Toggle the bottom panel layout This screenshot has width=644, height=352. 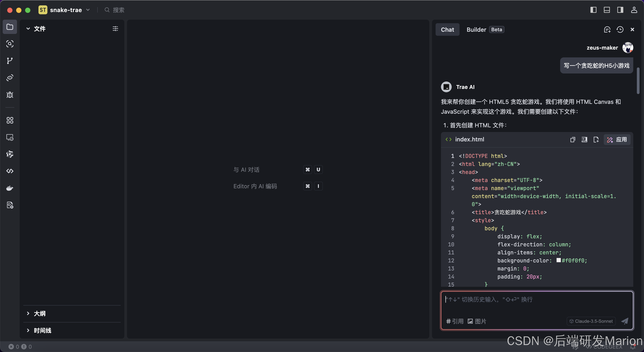coord(607,10)
